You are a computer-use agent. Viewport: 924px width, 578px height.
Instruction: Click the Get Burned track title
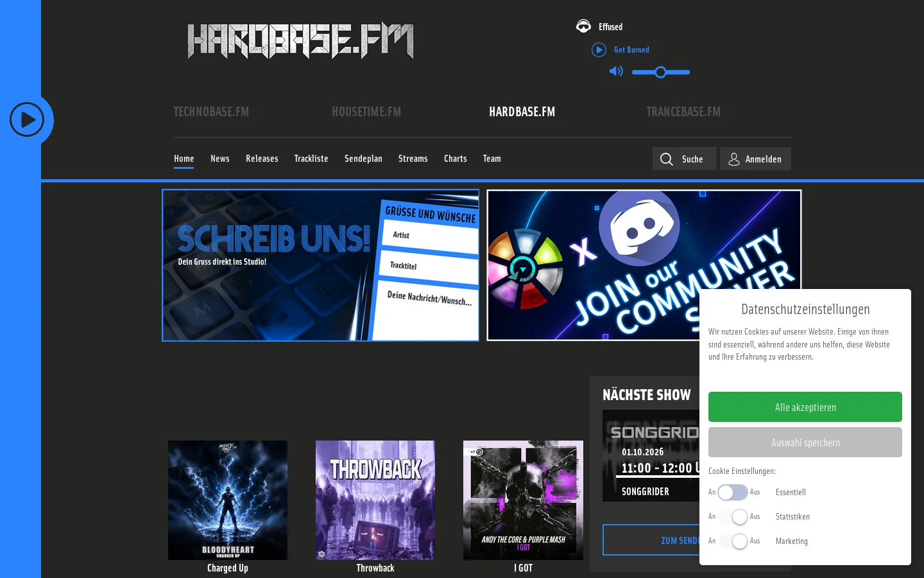[x=631, y=49]
